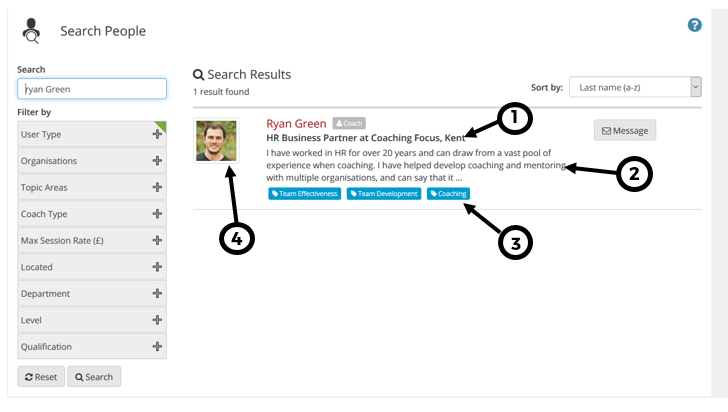
Task: Click the plus icon beside Coach Type
Action: pos(157,214)
